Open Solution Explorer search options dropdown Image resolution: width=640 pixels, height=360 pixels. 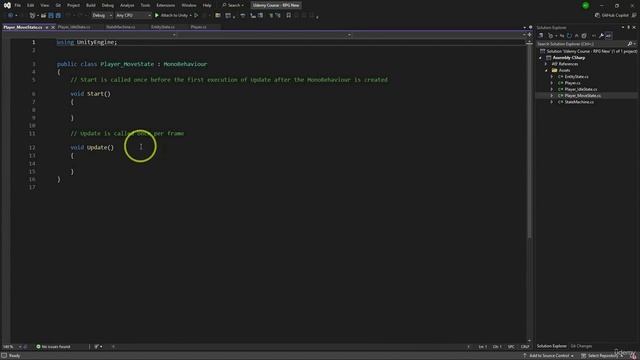click(x=635, y=44)
